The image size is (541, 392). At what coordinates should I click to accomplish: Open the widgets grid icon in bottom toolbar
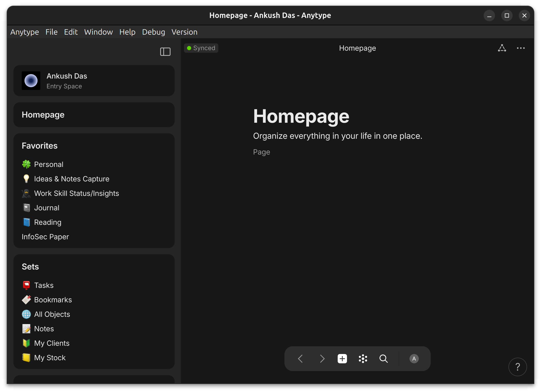coord(363,359)
